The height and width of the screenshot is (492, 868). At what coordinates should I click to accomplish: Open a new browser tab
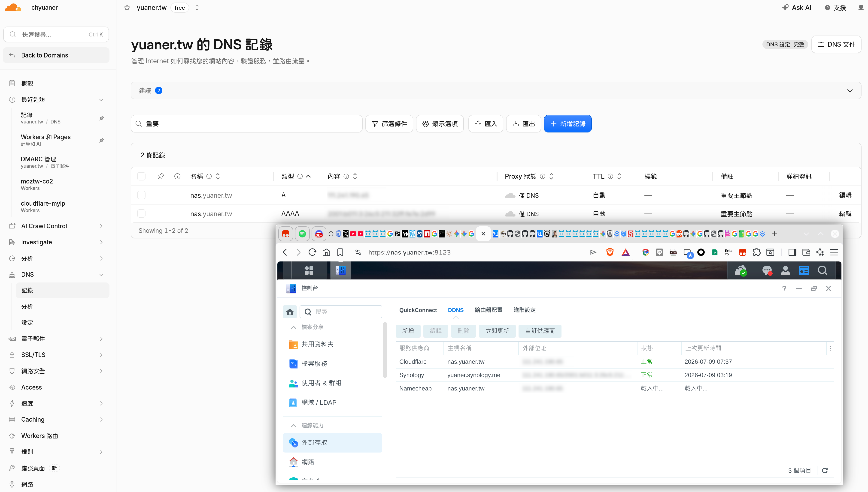[774, 234]
